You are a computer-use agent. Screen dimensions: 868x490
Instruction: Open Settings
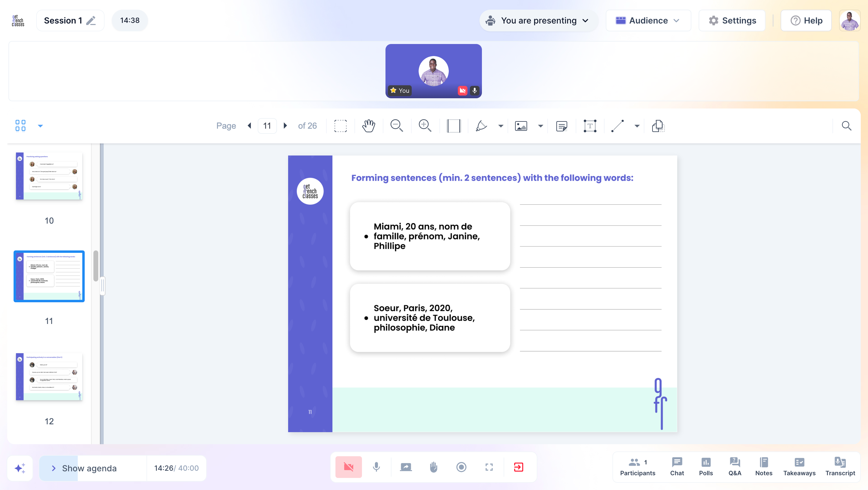pos(731,20)
